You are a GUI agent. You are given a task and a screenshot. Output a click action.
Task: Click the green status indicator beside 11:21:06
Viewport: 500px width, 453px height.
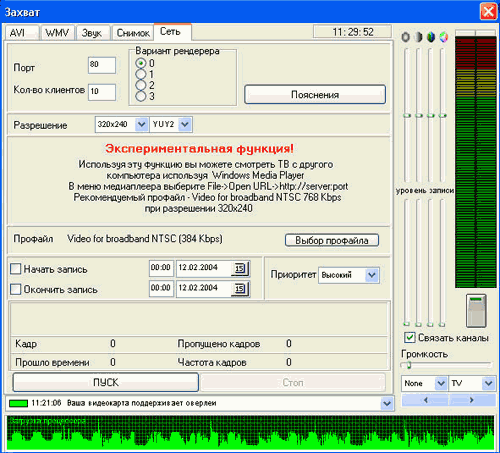point(18,403)
